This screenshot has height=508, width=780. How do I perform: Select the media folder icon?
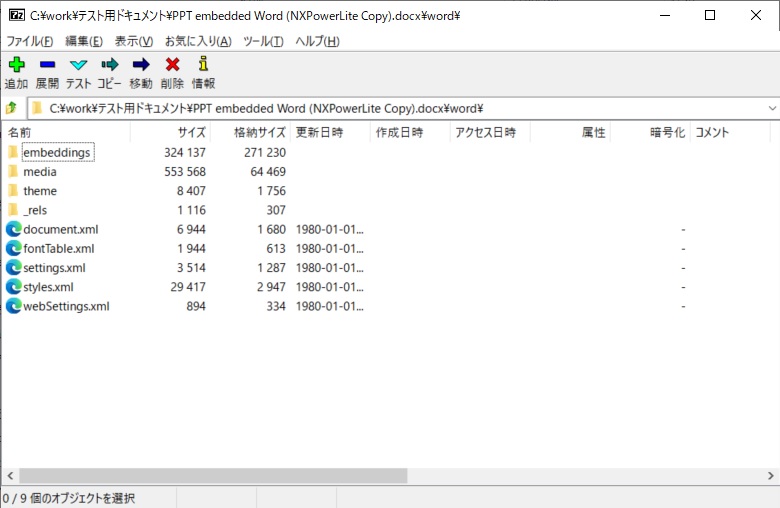click(x=13, y=171)
